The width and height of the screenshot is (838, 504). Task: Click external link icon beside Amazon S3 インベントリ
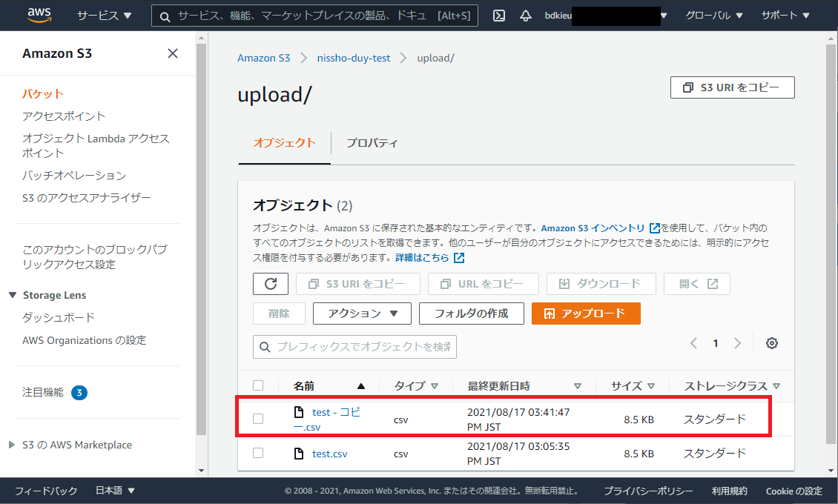pyautogui.click(x=654, y=228)
